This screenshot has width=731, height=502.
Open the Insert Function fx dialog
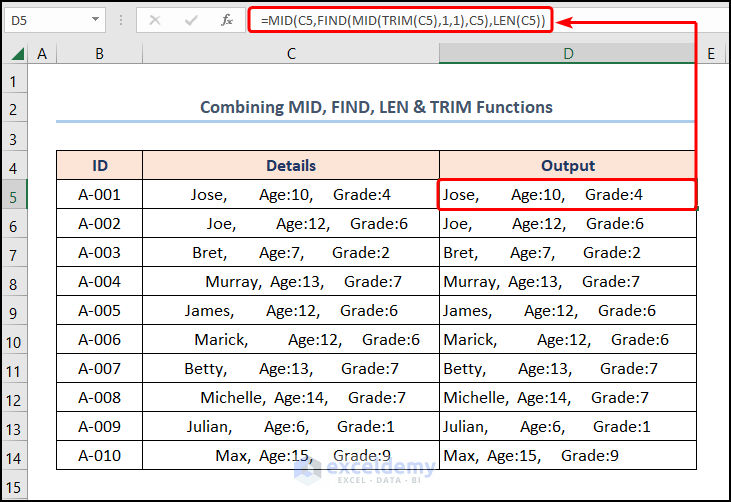227,20
